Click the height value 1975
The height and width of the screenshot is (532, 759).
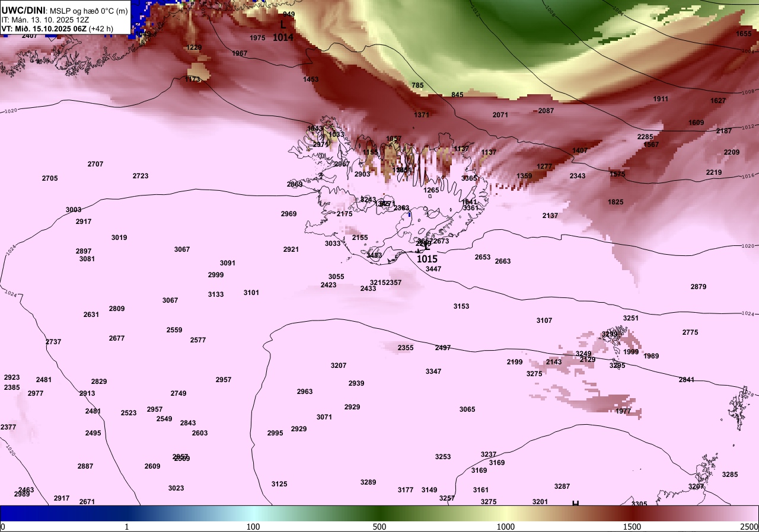257,38
